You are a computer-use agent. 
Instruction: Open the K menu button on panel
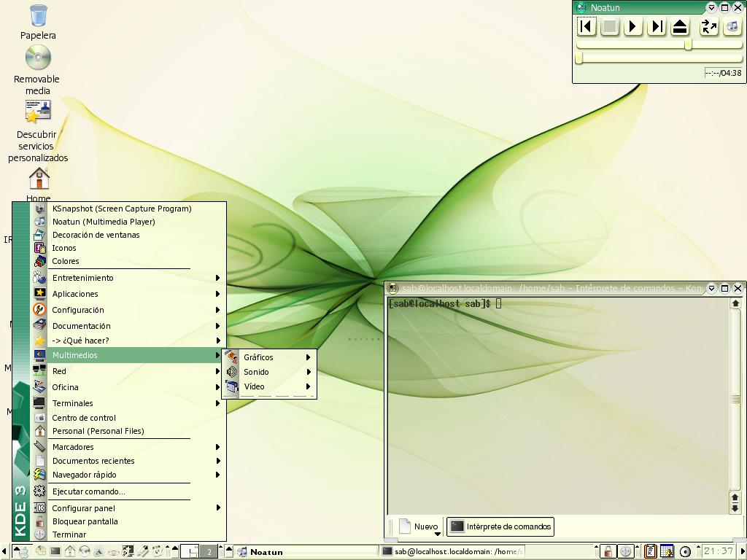coord(22,551)
